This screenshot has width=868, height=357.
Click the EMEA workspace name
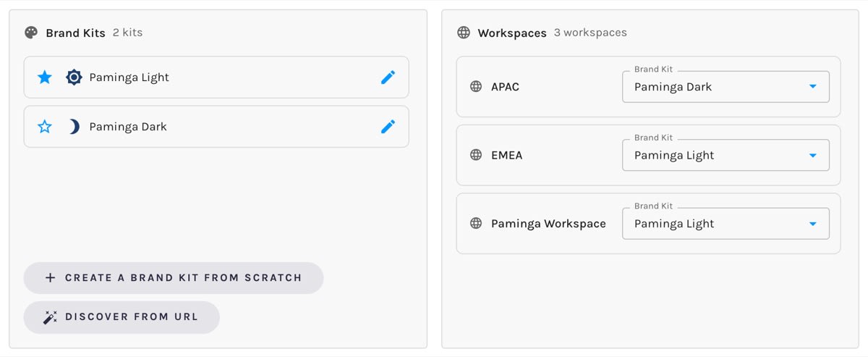506,155
